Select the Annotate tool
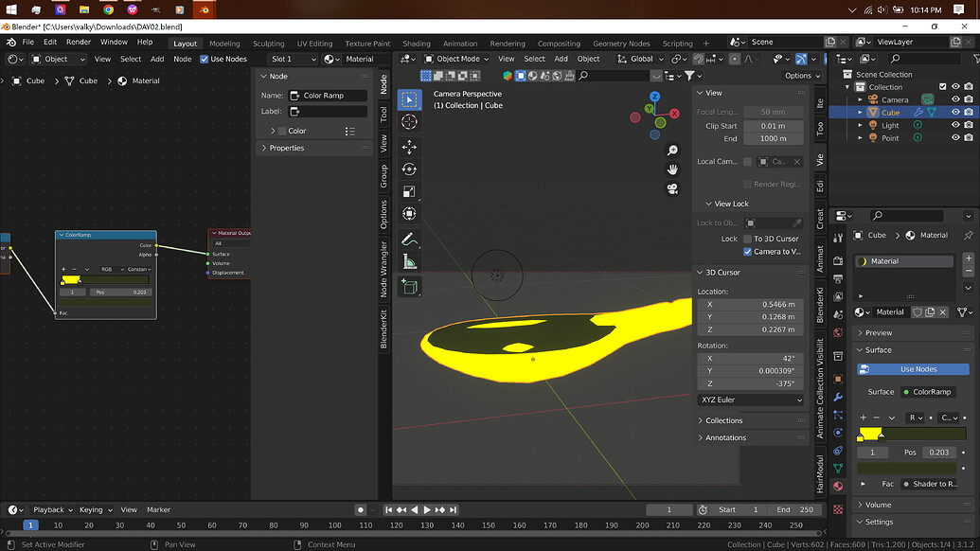 tap(409, 240)
